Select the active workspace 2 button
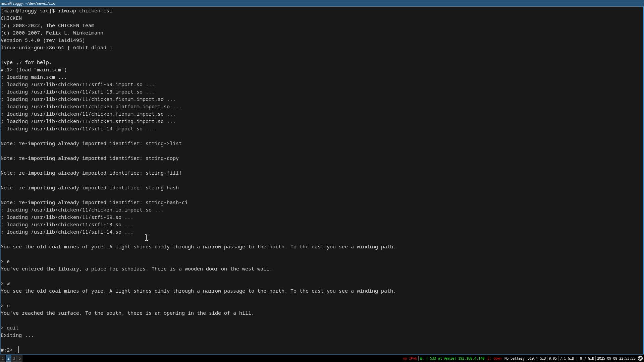644x362 pixels. point(8,358)
